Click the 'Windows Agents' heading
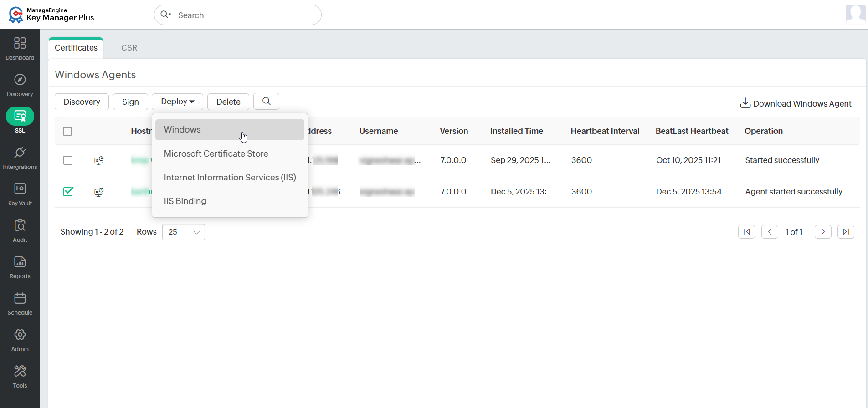This screenshot has height=408, width=868. point(95,75)
